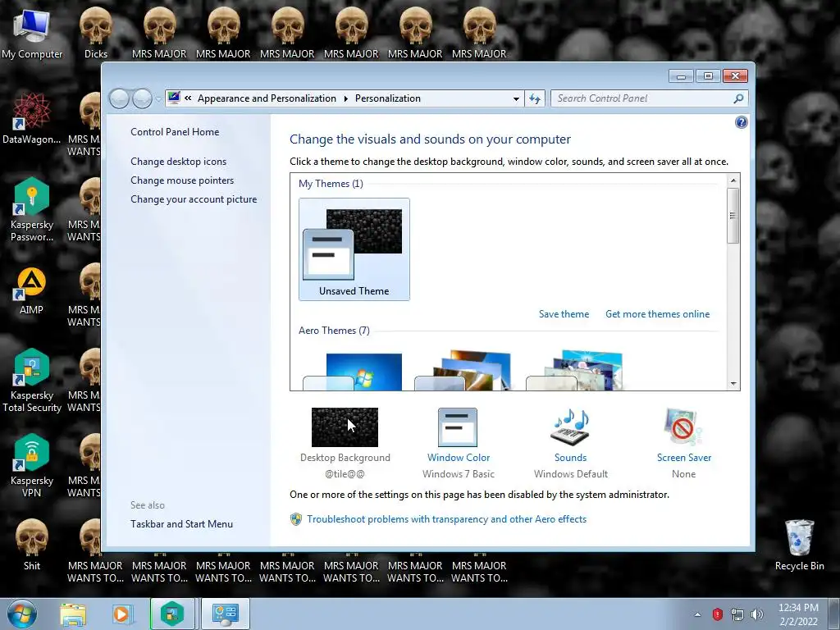Open Kaspersky VPN desktop shortcut
The height and width of the screenshot is (630, 840).
tap(32, 466)
